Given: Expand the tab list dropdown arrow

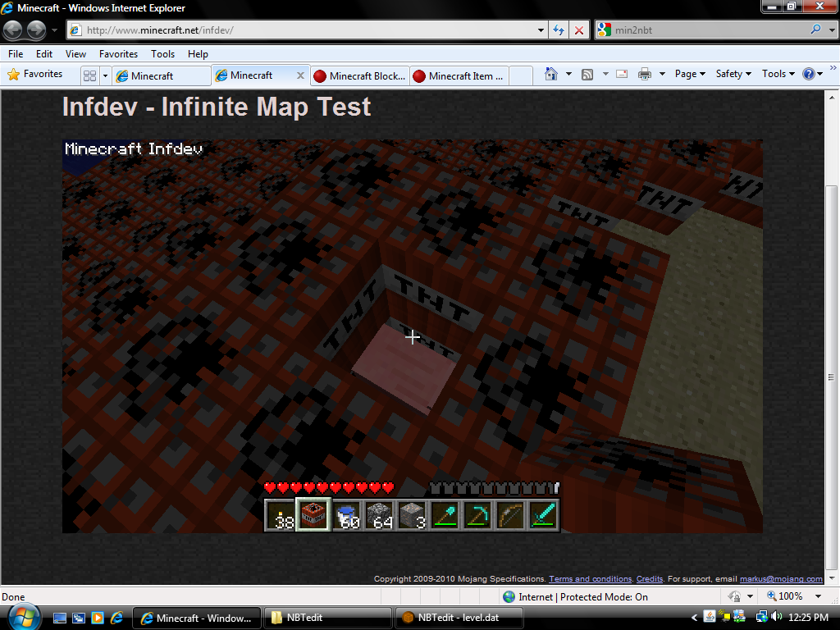Looking at the screenshot, I should tap(105, 76).
